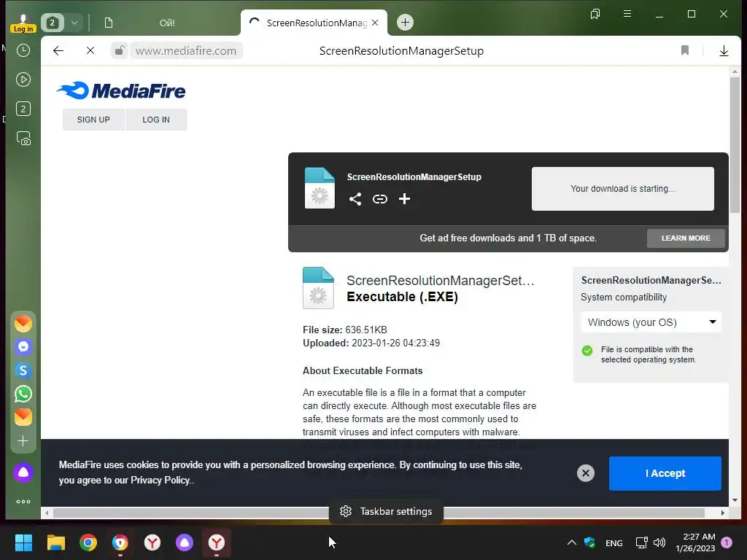747x560 pixels.
Task: Open Google Chrome from the taskbar
Action: tap(88, 542)
